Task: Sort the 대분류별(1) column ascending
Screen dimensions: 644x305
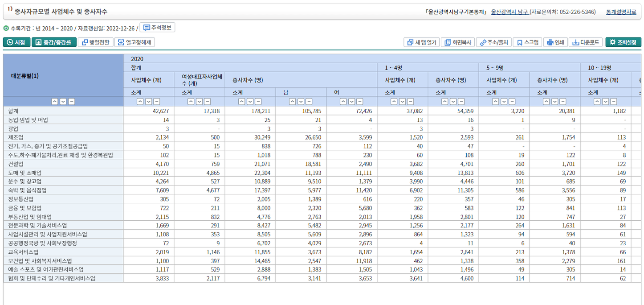Action: point(55,102)
